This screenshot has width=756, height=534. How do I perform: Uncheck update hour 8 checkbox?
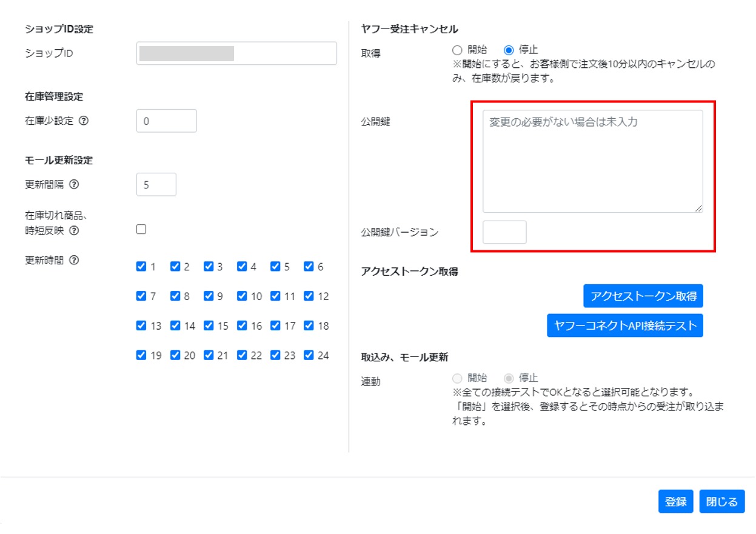point(175,296)
